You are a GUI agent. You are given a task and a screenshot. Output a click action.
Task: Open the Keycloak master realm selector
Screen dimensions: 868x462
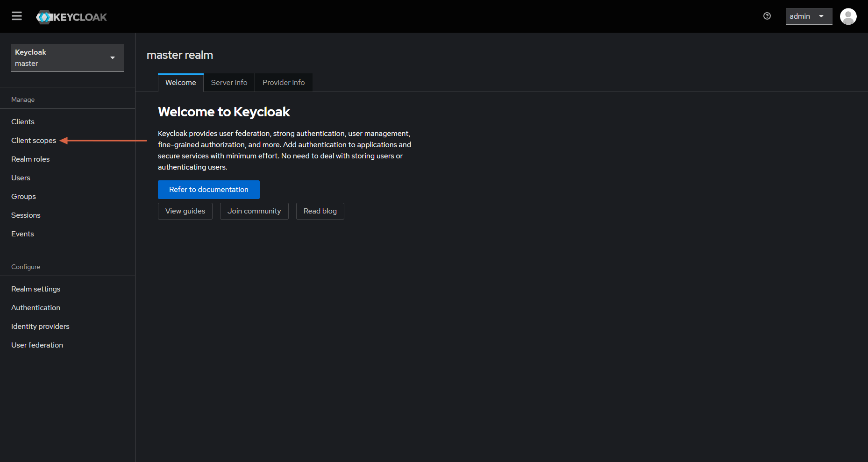[x=67, y=57]
